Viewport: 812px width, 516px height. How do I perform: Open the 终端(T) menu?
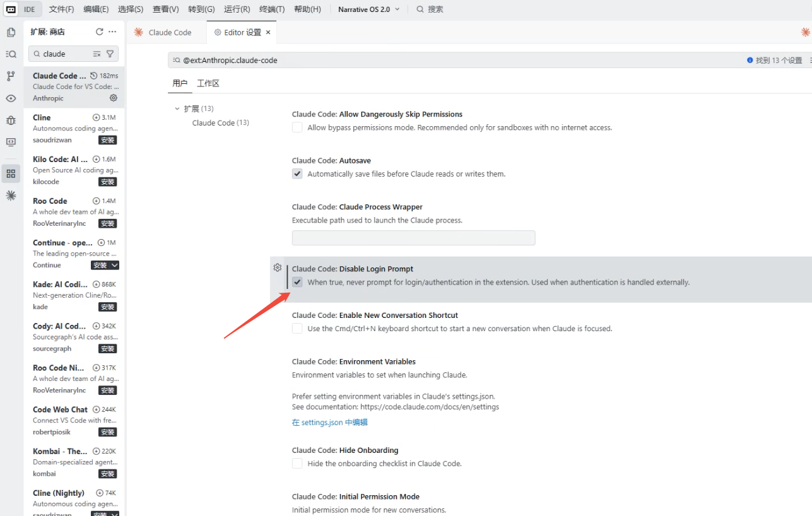pos(272,9)
